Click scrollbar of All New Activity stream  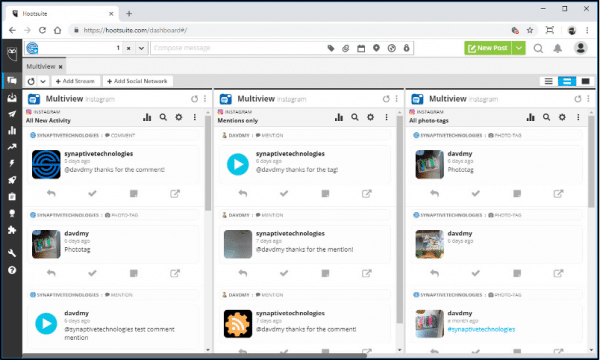point(208,163)
